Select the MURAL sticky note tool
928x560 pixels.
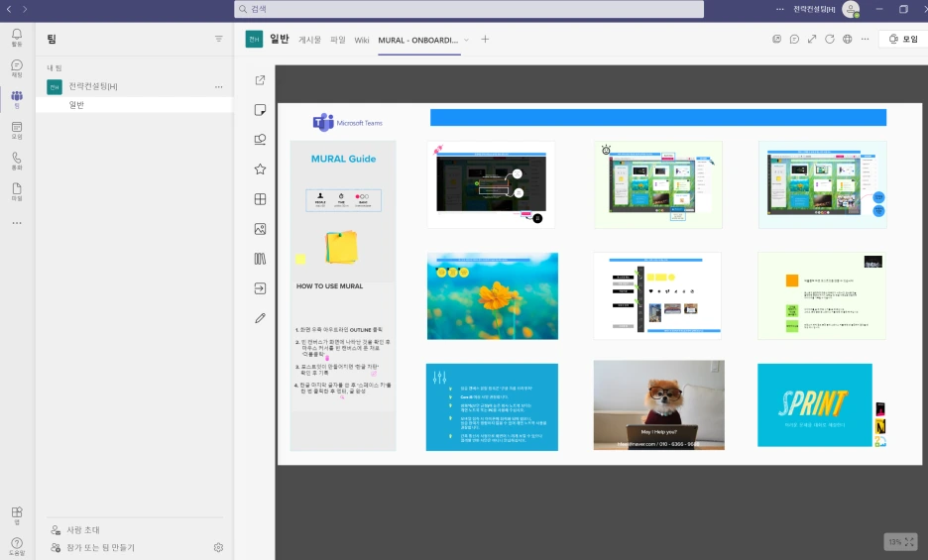point(260,109)
